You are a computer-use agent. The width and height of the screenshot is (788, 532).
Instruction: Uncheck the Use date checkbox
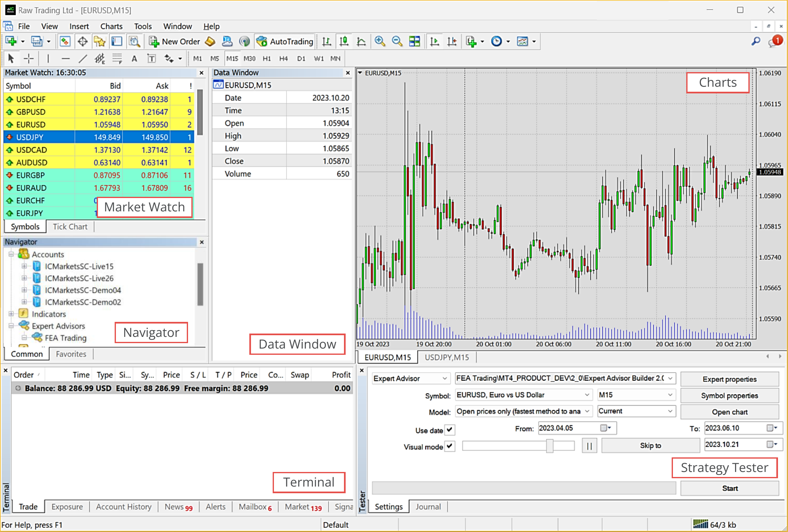pyautogui.click(x=449, y=430)
